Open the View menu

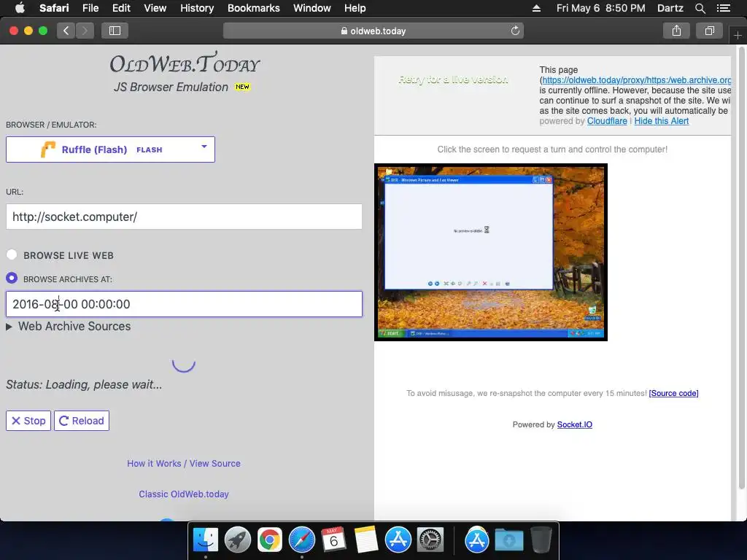(155, 8)
